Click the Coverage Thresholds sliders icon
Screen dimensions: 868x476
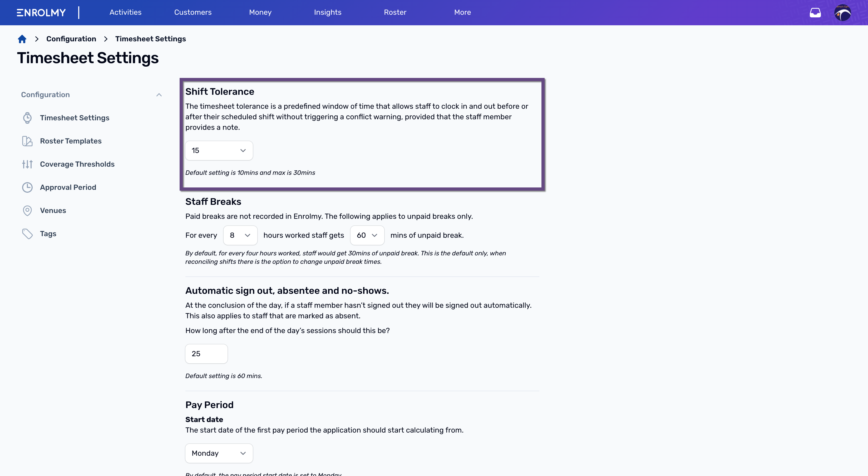pyautogui.click(x=27, y=164)
